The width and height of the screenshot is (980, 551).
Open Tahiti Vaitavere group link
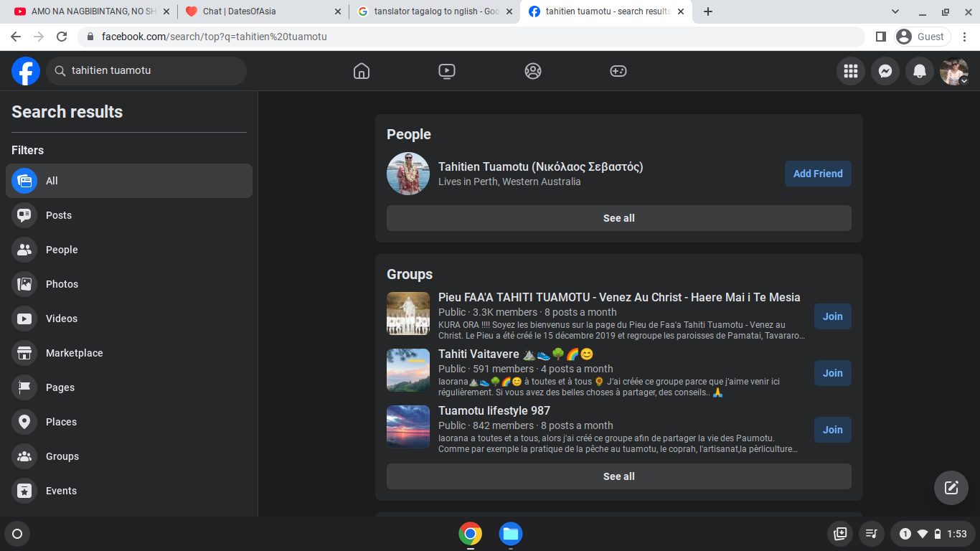click(x=516, y=354)
